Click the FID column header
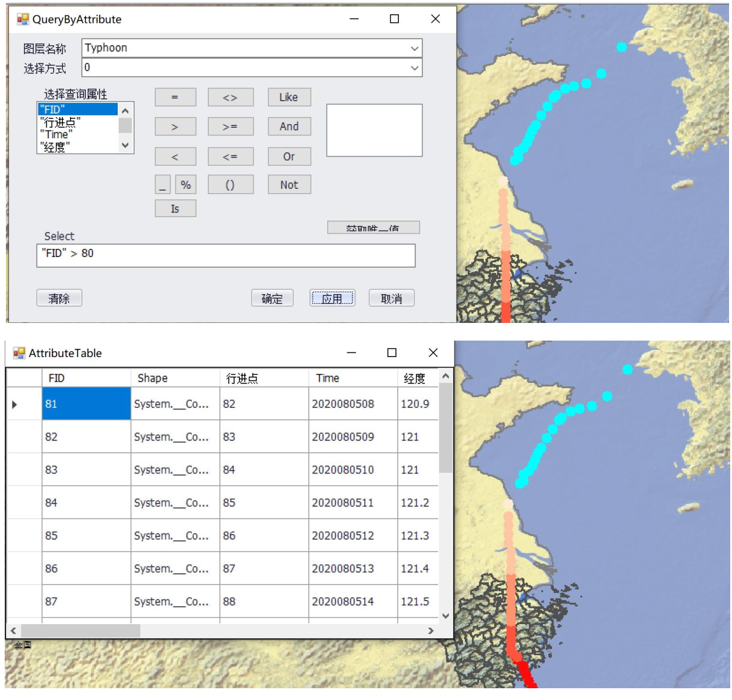This screenshot has width=732, height=700. tap(86, 378)
